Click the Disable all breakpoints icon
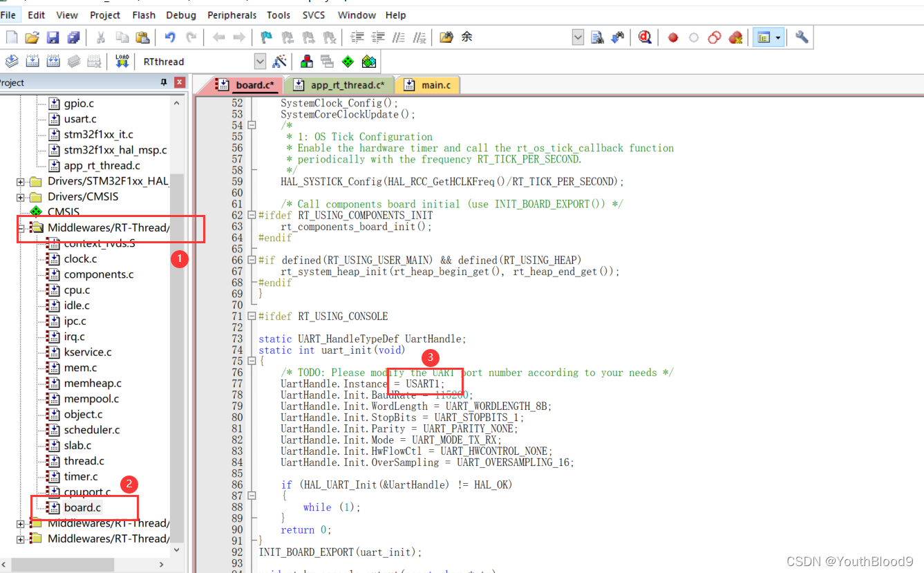 pos(715,37)
